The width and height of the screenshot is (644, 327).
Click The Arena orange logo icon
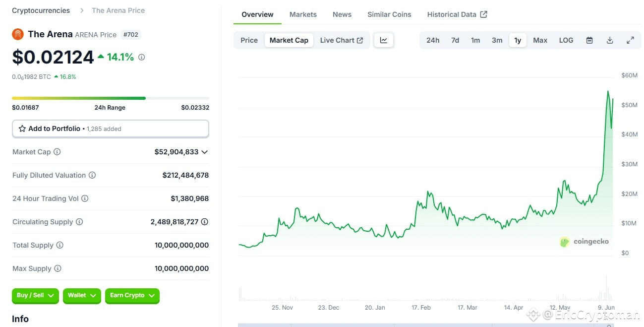tap(18, 34)
